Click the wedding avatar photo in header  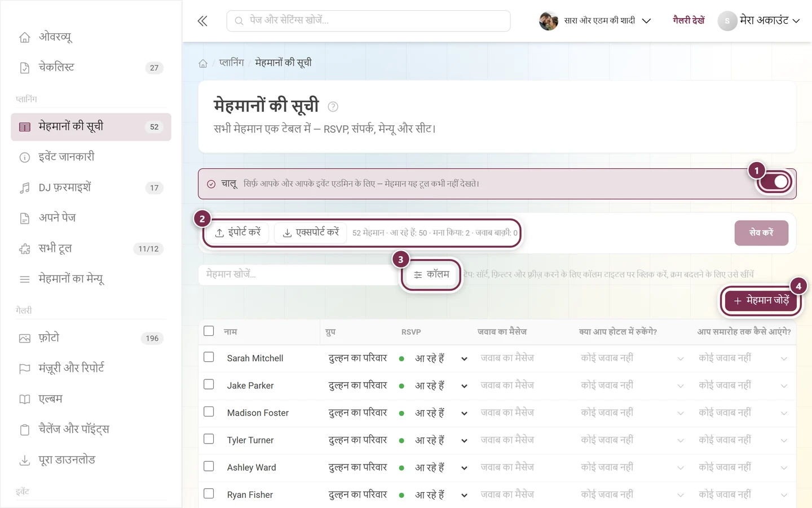coord(549,21)
